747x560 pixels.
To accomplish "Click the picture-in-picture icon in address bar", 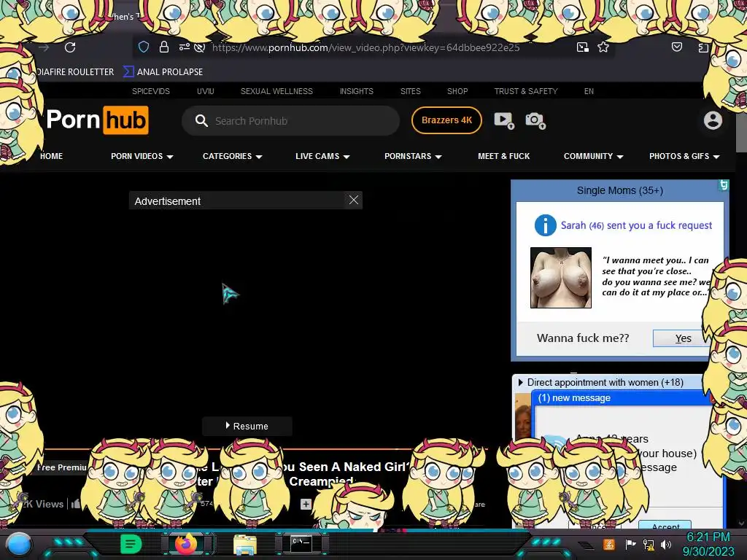I will pyautogui.click(x=582, y=47).
